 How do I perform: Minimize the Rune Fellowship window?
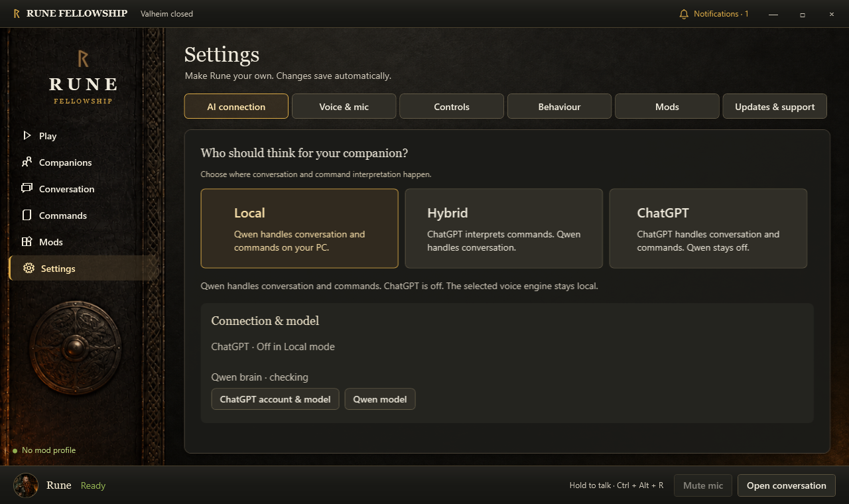(x=773, y=14)
